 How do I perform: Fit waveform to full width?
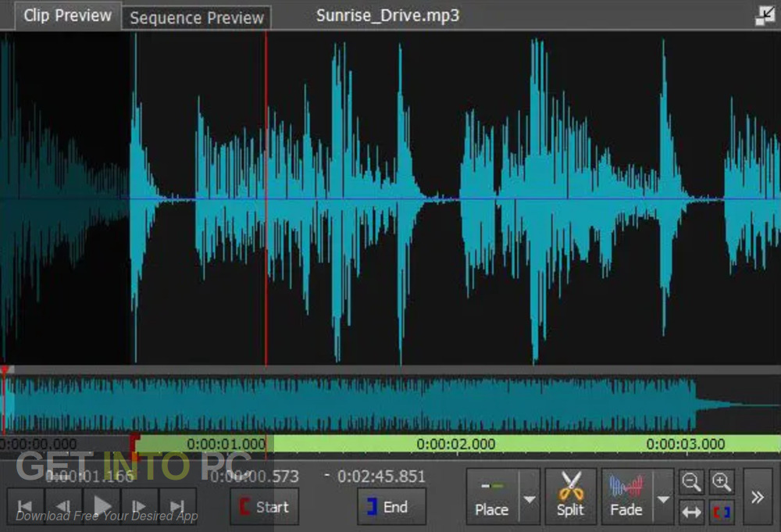pyautogui.click(x=691, y=512)
